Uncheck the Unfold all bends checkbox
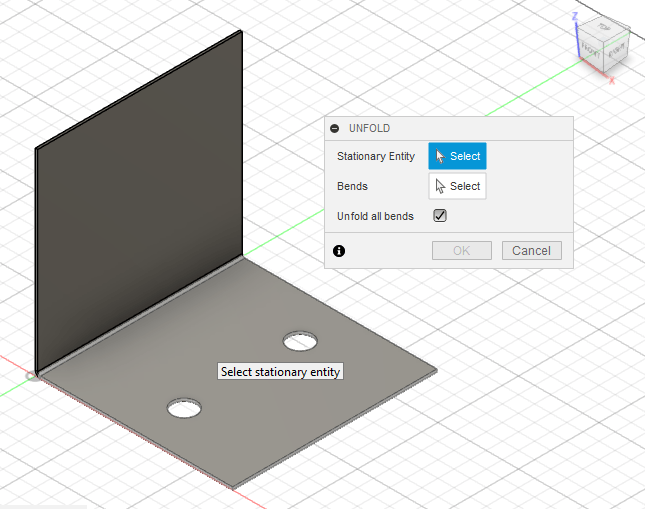 tap(440, 216)
